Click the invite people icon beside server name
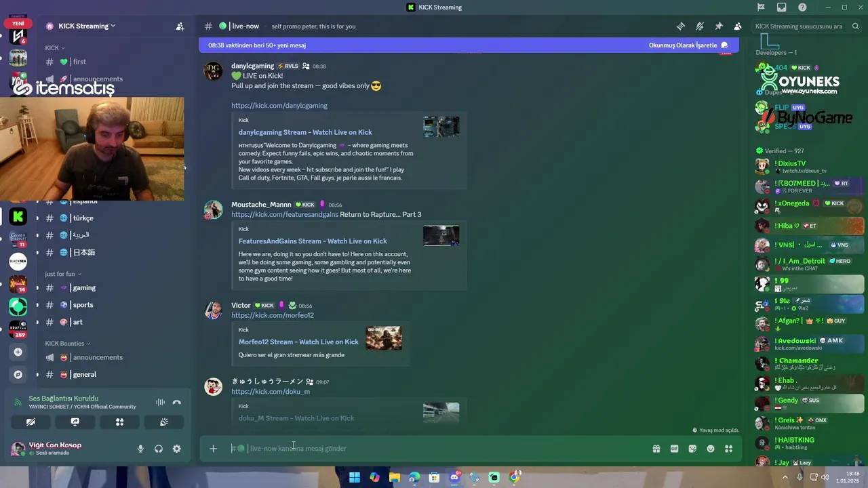The width and height of the screenshot is (868, 488). coord(180,26)
